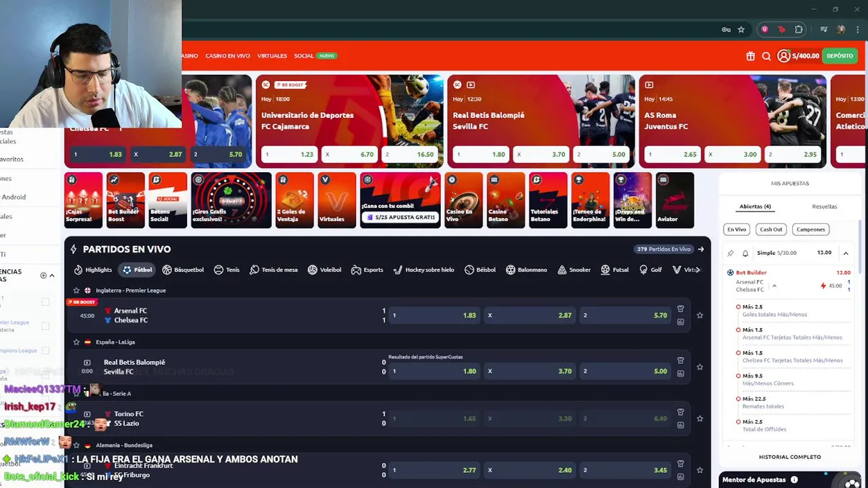The width and height of the screenshot is (868, 488).
Task: Filter bets by Campeones chip
Action: coord(810,229)
